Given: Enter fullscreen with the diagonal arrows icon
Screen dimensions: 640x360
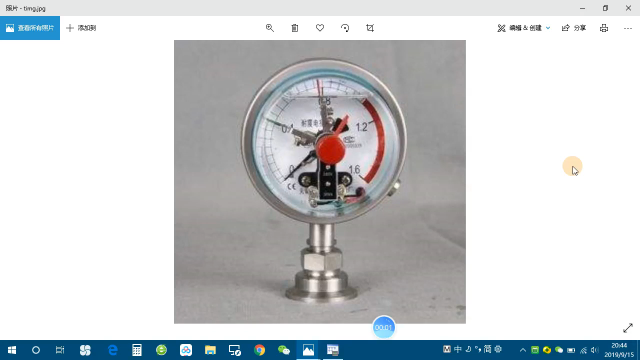Looking at the screenshot, I should click(628, 328).
